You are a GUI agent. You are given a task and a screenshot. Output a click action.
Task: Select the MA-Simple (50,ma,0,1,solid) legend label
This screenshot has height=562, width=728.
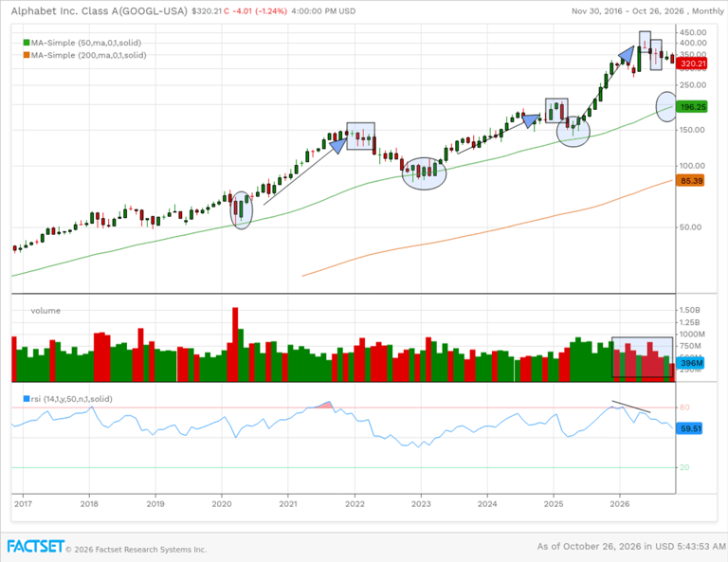[x=86, y=43]
